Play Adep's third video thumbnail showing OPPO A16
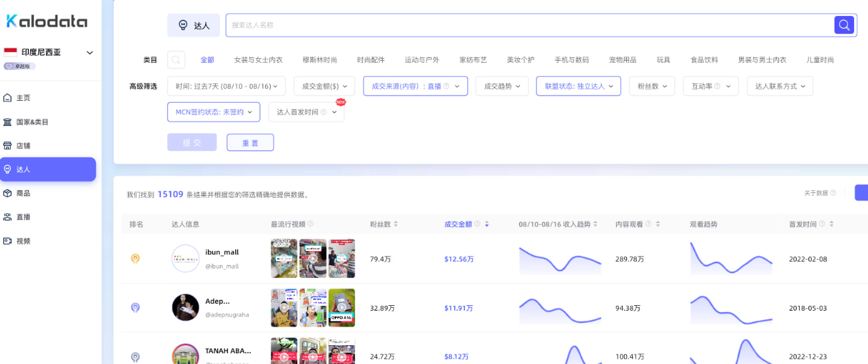Screen dimensions: 868x364 point(341,308)
